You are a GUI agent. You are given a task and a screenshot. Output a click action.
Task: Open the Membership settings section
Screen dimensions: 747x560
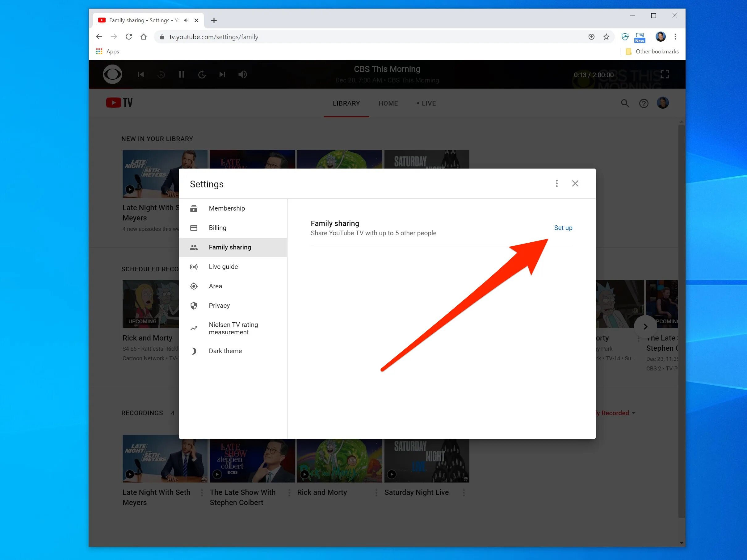pyautogui.click(x=233, y=208)
